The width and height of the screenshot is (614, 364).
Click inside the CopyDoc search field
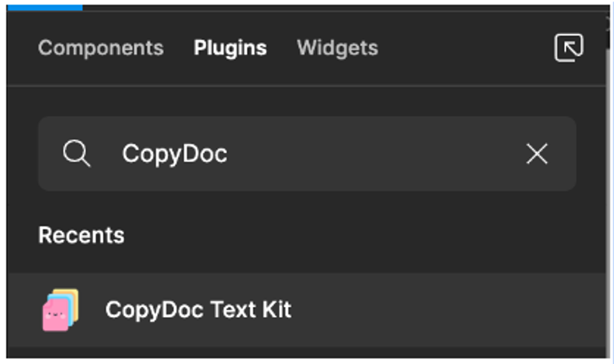click(284, 153)
